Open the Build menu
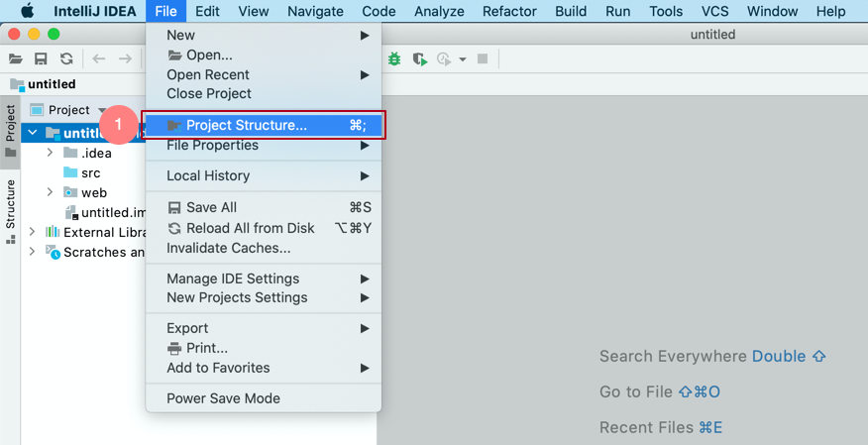This screenshot has width=868, height=445. pyautogui.click(x=571, y=11)
